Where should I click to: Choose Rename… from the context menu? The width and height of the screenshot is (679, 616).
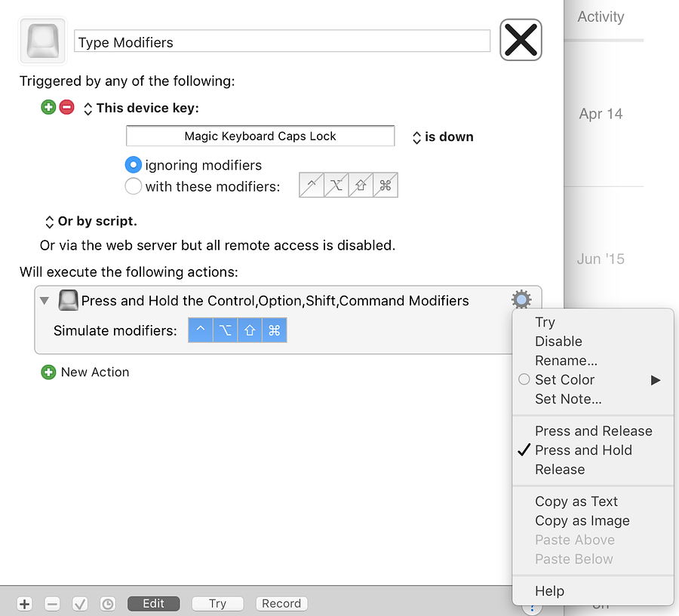pyautogui.click(x=593, y=360)
